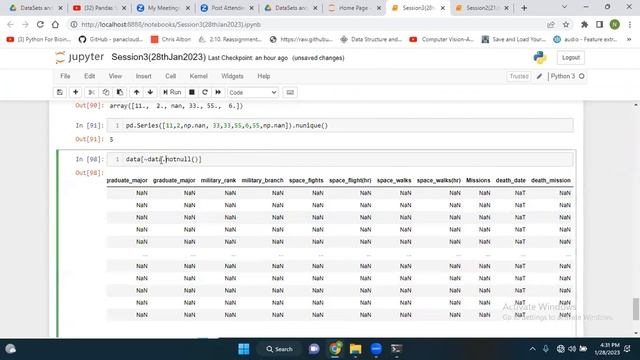Screen dimensions: 640x360
Task: Click the page vertical scrollbar thumb
Action: (636, 309)
